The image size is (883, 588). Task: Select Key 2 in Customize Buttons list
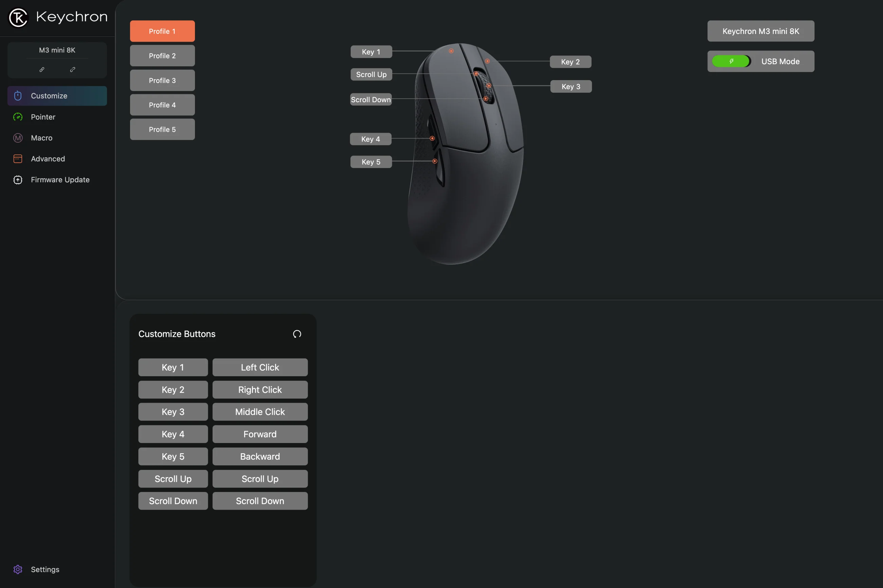[x=173, y=390]
